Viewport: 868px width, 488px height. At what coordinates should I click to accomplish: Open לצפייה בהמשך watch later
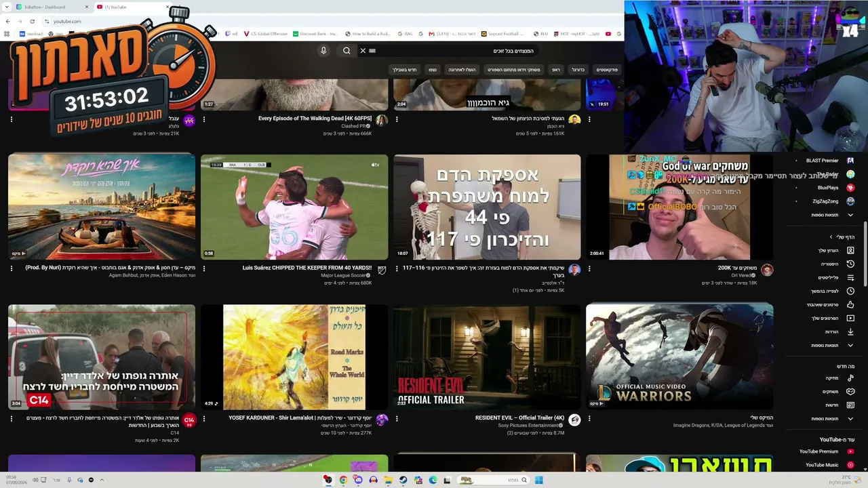(833, 291)
